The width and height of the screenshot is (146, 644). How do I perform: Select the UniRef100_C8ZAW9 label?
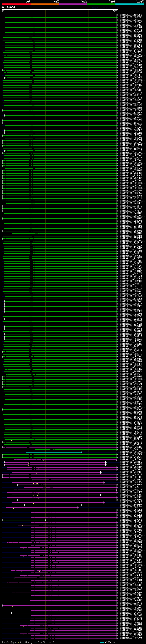131,85
